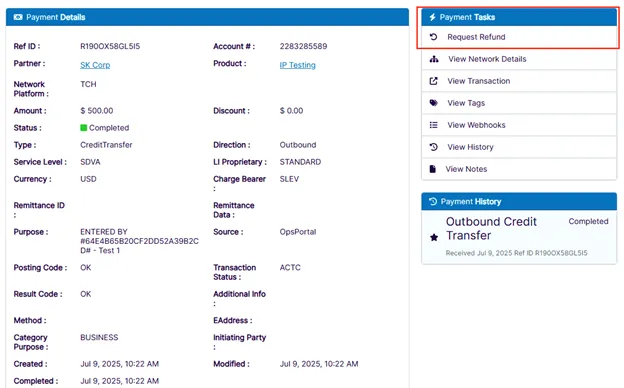Click the star icon beside Outbound Credit Transfer

[434, 238]
